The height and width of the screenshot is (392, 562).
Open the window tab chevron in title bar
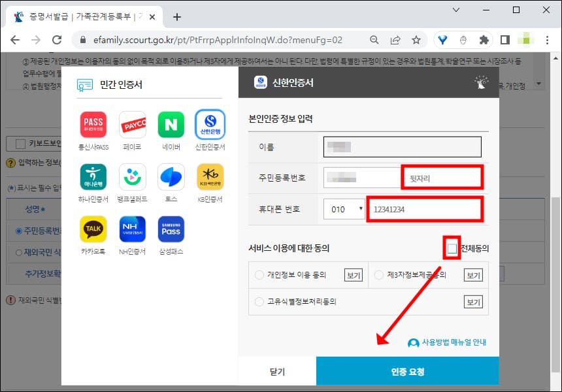tap(456, 10)
